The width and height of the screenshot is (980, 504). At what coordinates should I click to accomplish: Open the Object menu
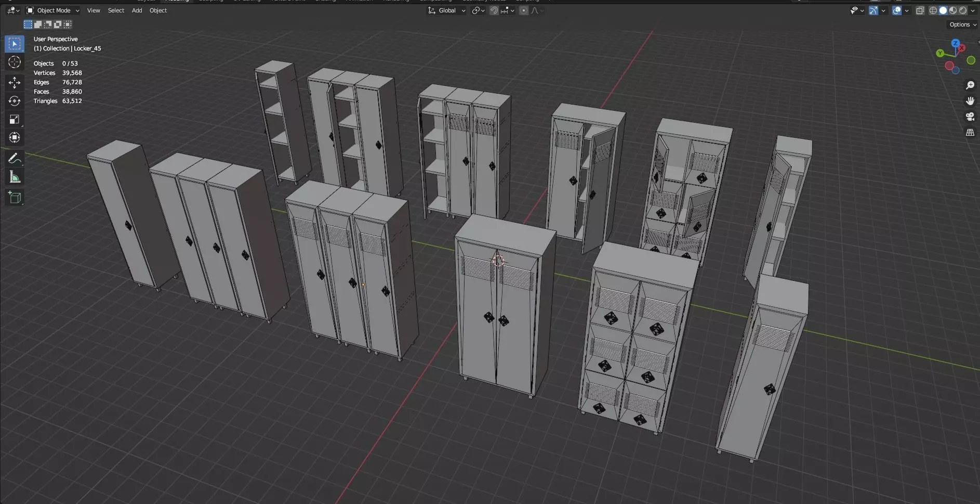pos(158,10)
